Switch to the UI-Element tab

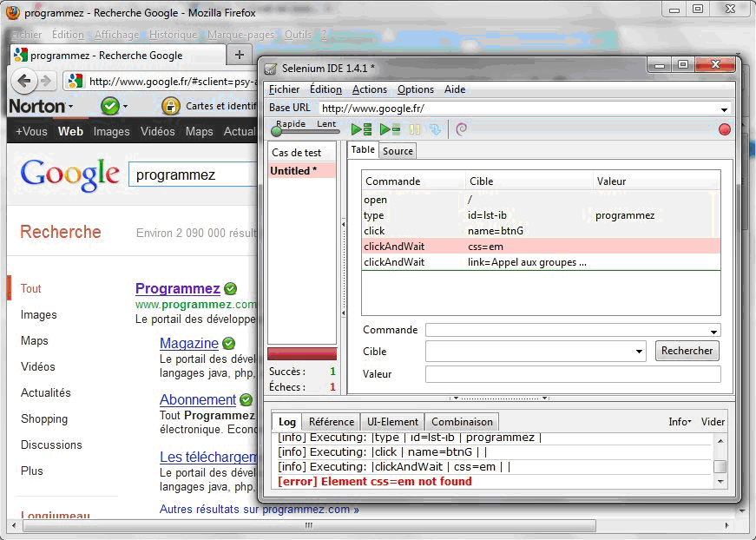(x=392, y=422)
